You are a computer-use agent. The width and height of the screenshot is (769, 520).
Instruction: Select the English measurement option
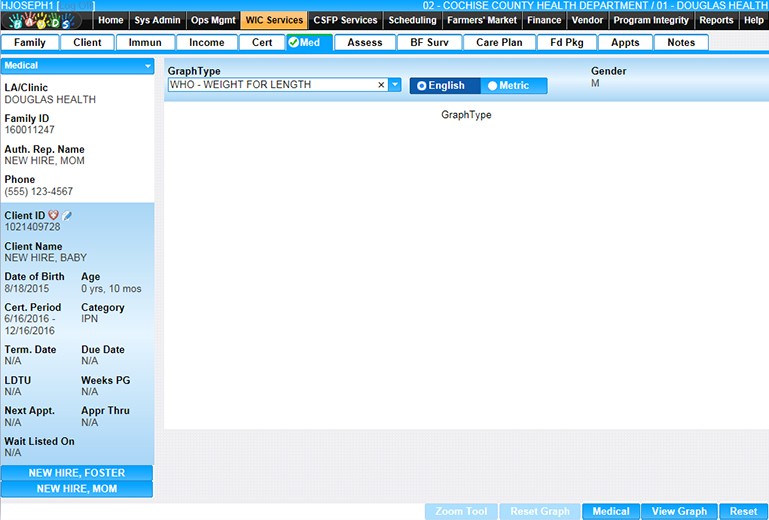[x=444, y=86]
